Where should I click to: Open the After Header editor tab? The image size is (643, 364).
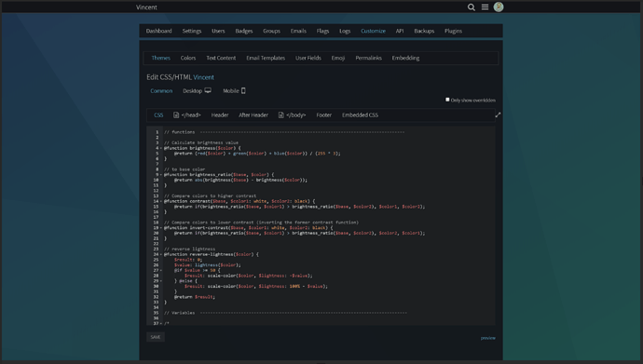(x=253, y=115)
